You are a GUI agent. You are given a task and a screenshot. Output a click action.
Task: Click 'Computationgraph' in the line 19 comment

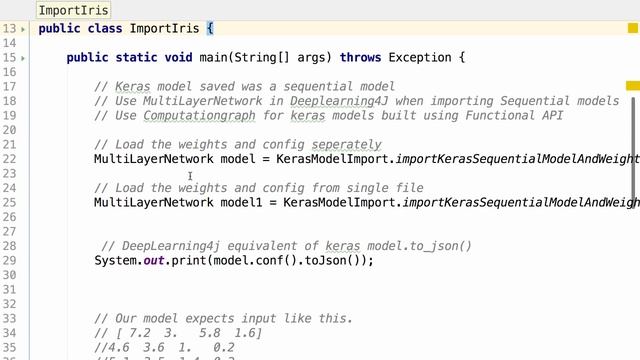pos(199,116)
